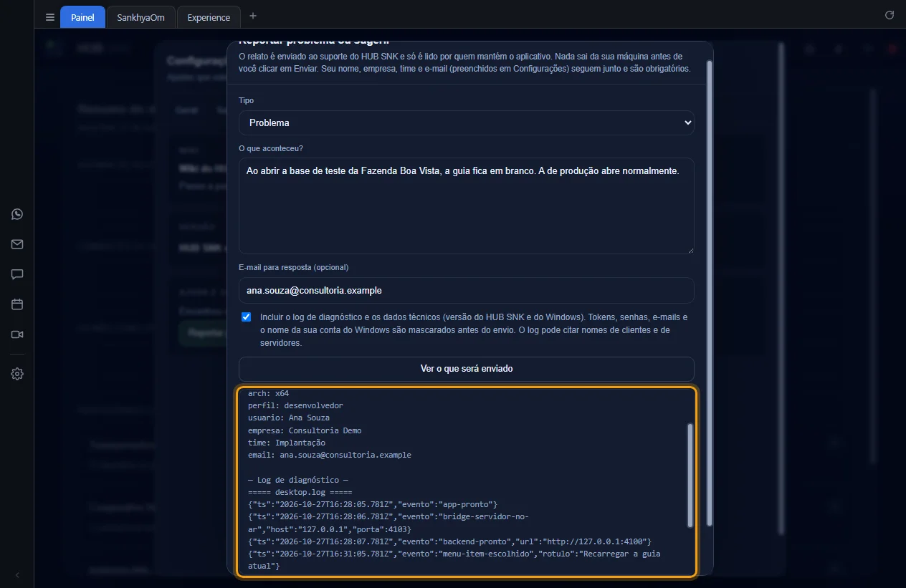
Task: Click Ver o que será enviado button
Action: [x=467, y=369]
